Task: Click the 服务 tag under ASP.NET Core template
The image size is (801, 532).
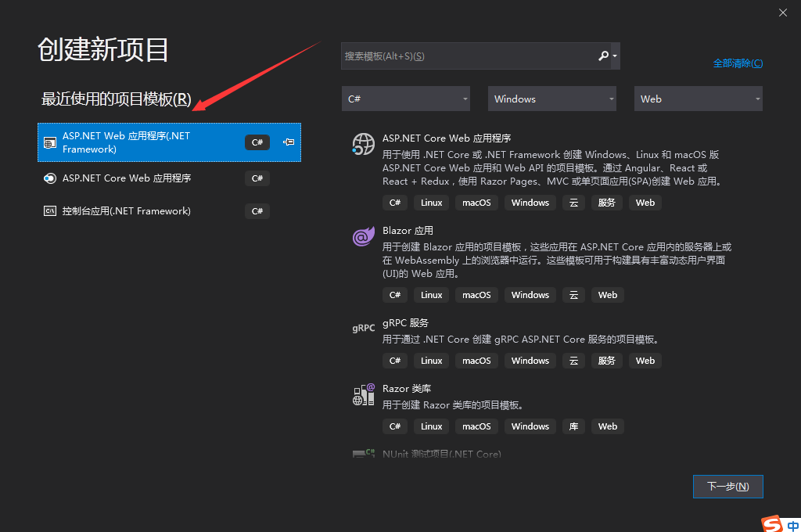Action: coord(606,203)
